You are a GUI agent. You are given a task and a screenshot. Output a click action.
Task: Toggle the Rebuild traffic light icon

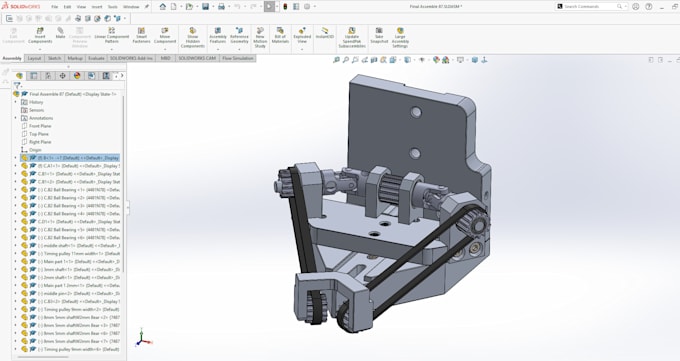pyautogui.click(x=285, y=7)
